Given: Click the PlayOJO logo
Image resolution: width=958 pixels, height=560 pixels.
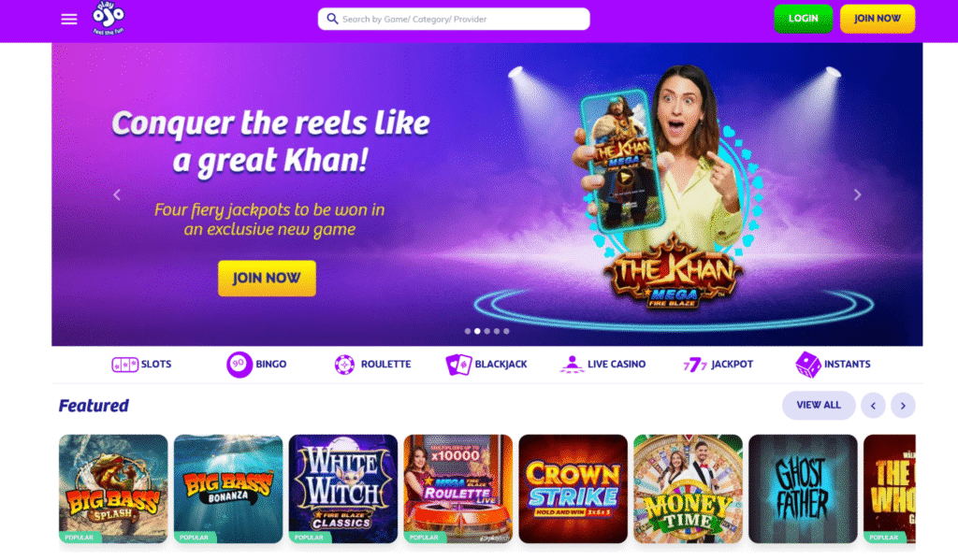Looking at the screenshot, I should tap(109, 19).
